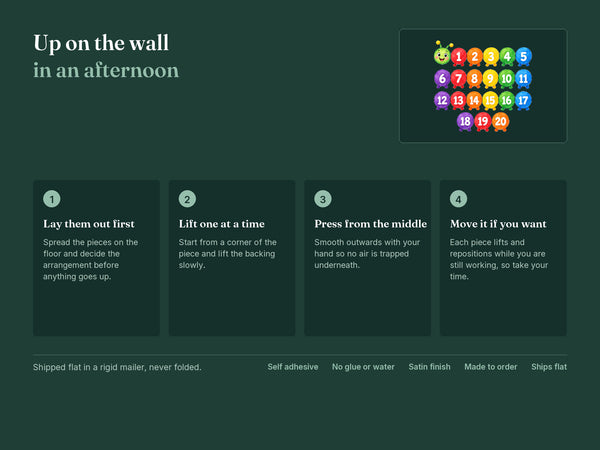
Task: Click the Made to order label
Action: pyautogui.click(x=491, y=367)
